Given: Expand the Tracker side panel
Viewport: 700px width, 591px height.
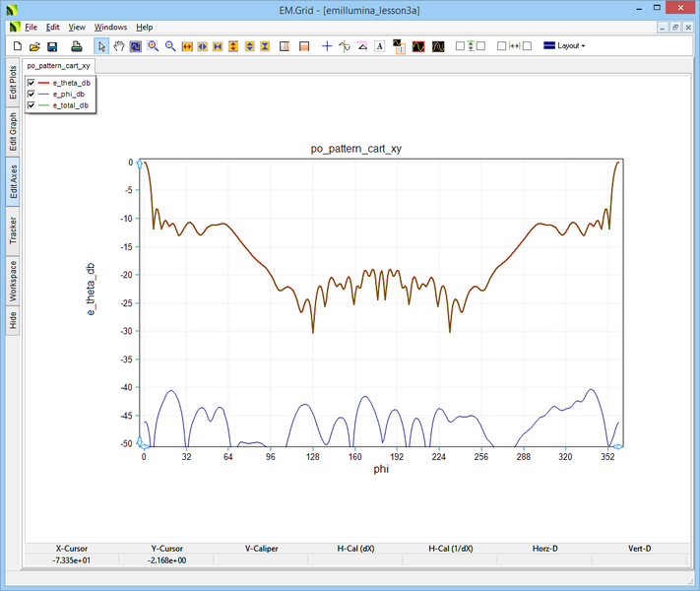Looking at the screenshot, I should click(13, 230).
